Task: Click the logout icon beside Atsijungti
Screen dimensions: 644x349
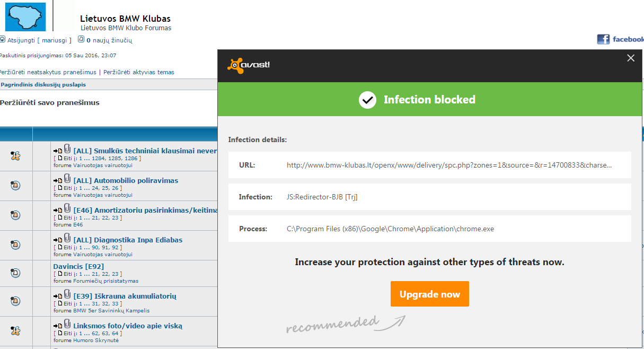Action: click(x=3, y=40)
